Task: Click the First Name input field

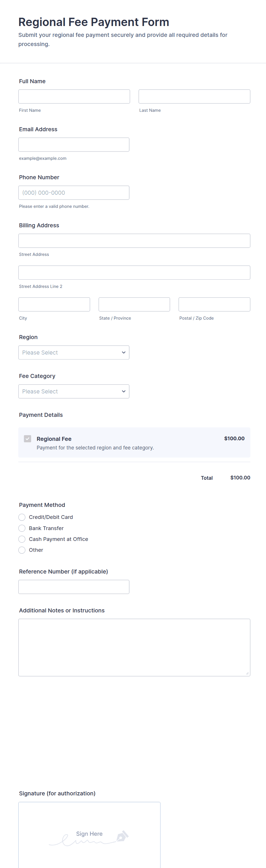Action: pos(74,96)
